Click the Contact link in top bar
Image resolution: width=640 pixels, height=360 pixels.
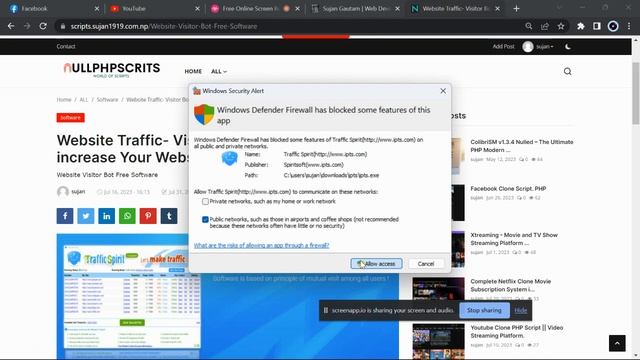[66, 47]
